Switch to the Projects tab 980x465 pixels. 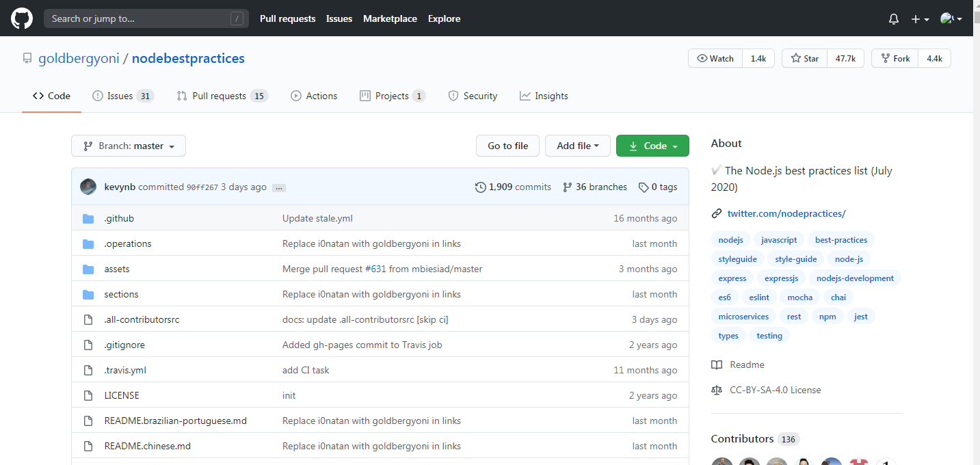[x=393, y=96]
